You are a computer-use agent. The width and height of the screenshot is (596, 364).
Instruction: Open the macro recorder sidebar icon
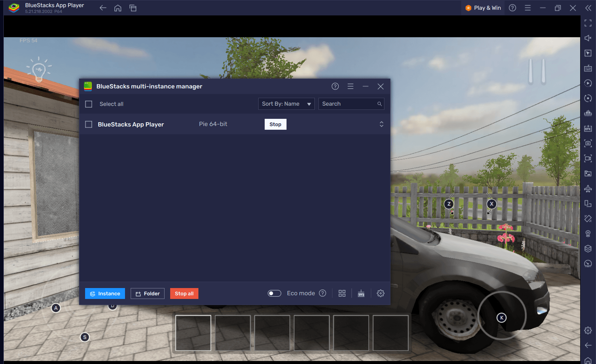click(588, 113)
